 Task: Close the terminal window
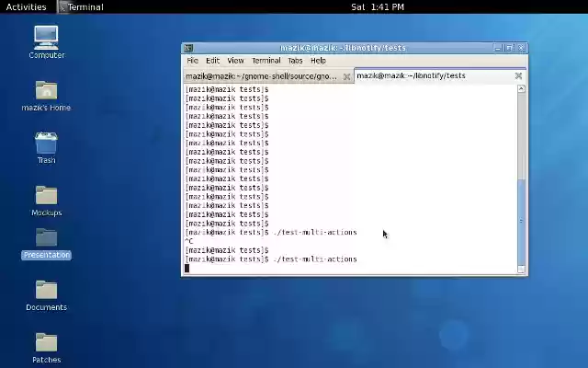521,48
